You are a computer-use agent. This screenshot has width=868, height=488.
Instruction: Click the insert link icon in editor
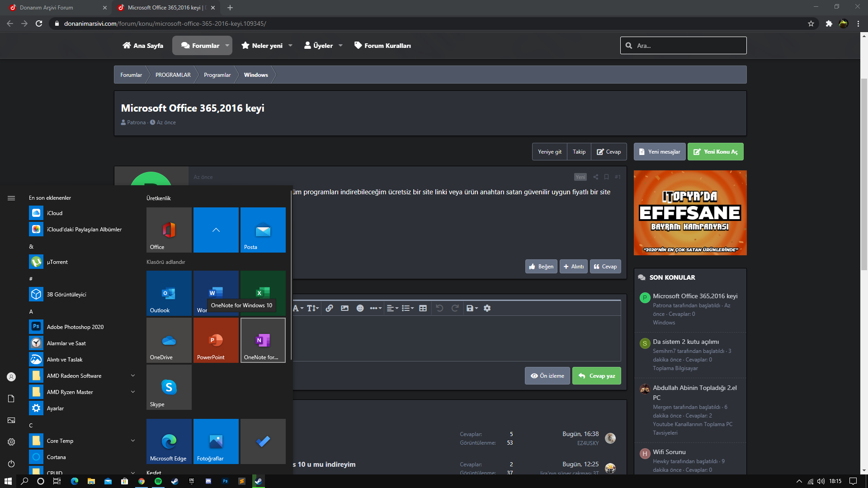[x=329, y=308]
